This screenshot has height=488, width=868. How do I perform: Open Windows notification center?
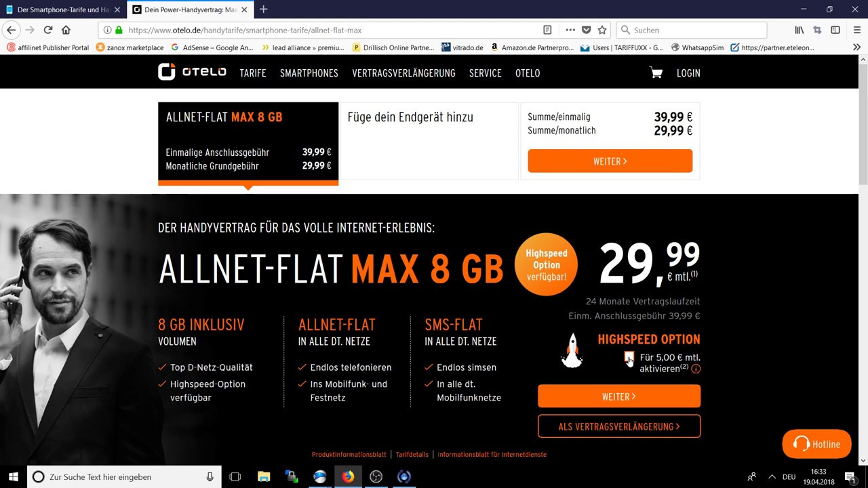pos(850,476)
